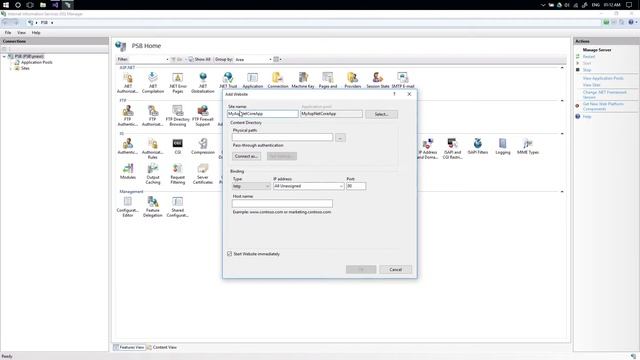This screenshot has height=360, width=640.
Task: Open the IIS Authentication feature icon
Action: pyautogui.click(x=127, y=146)
